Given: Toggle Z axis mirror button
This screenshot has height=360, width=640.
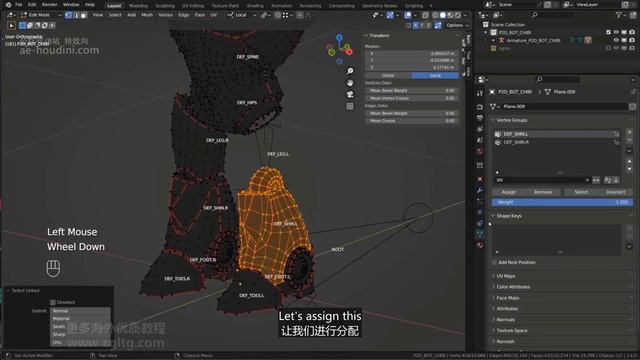Looking at the screenshot, I should click(x=429, y=25).
